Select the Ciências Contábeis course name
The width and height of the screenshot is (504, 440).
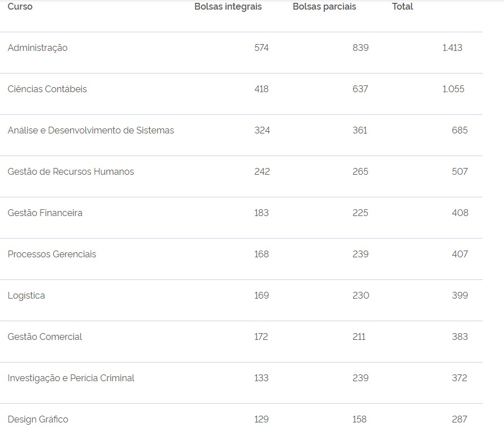coord(47,89)
